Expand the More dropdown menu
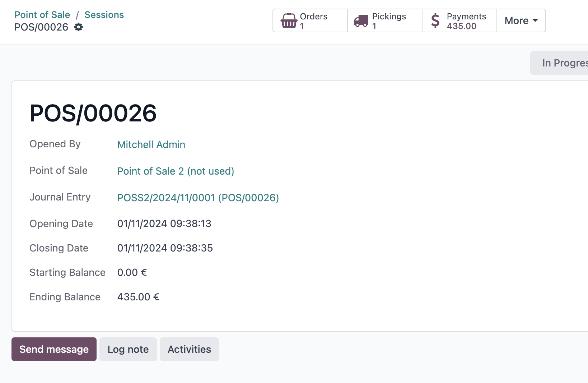Viewport: 588px width, 383px height. tap(521, 20)
